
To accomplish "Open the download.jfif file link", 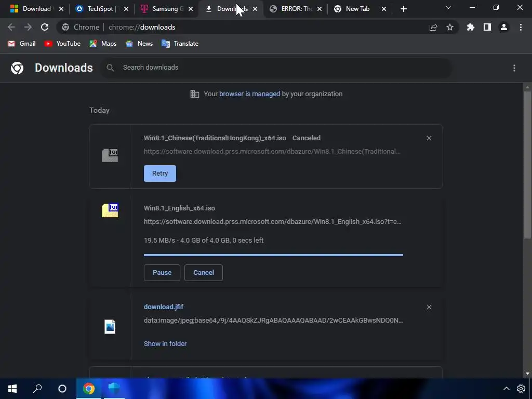I will coord(164,307).
